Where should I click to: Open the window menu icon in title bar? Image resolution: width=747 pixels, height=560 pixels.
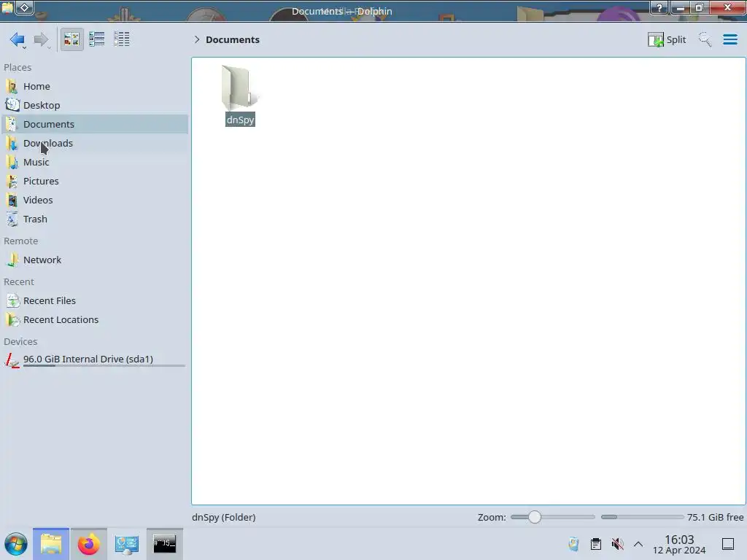point(7,7)
